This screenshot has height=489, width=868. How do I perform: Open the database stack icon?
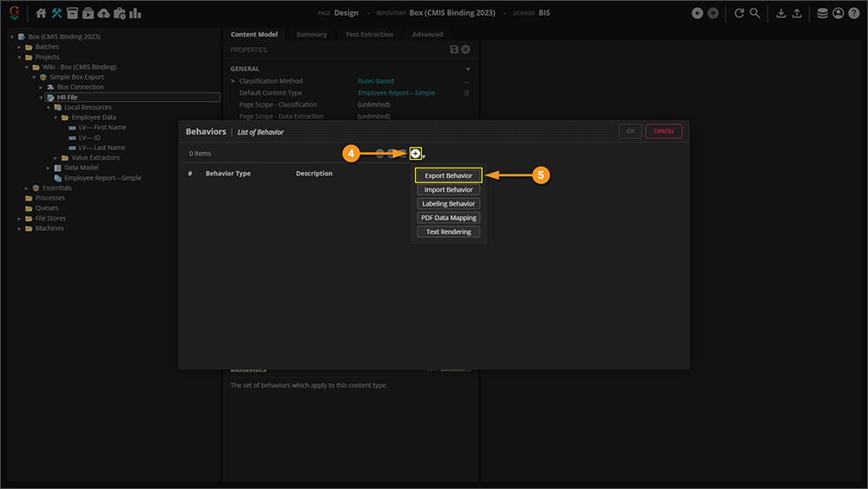point(822,13)
